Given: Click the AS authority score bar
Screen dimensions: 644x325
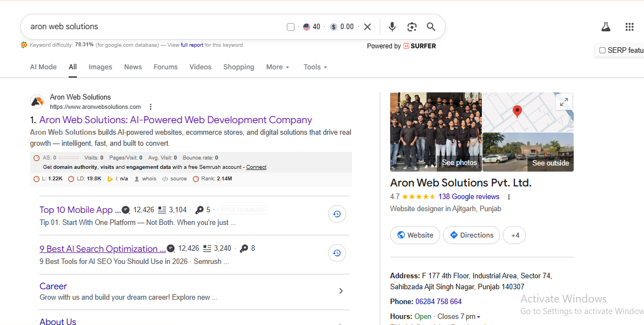Looking at the screenshot, I should (68, 158).
